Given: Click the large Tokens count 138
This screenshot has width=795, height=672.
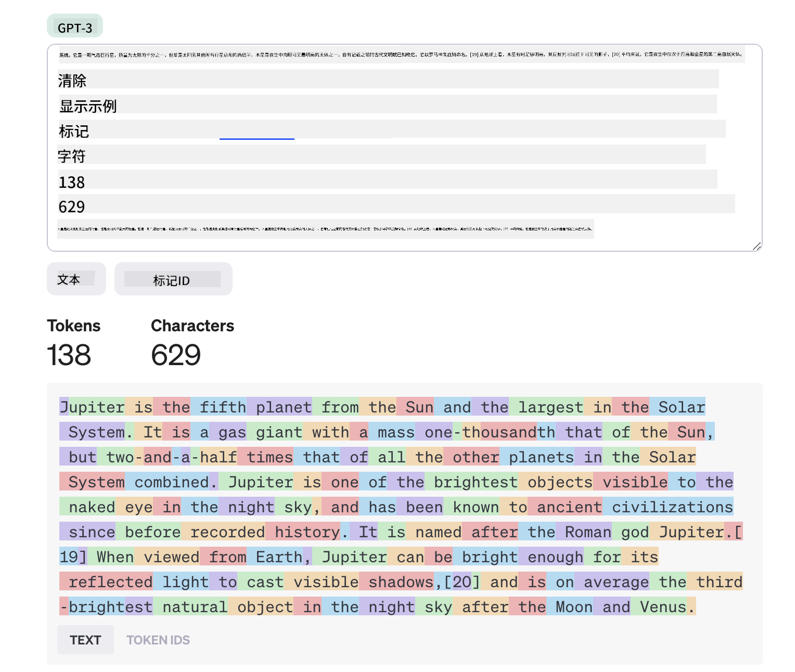Looking at the screenshot, I should click(x=69, y=355).
